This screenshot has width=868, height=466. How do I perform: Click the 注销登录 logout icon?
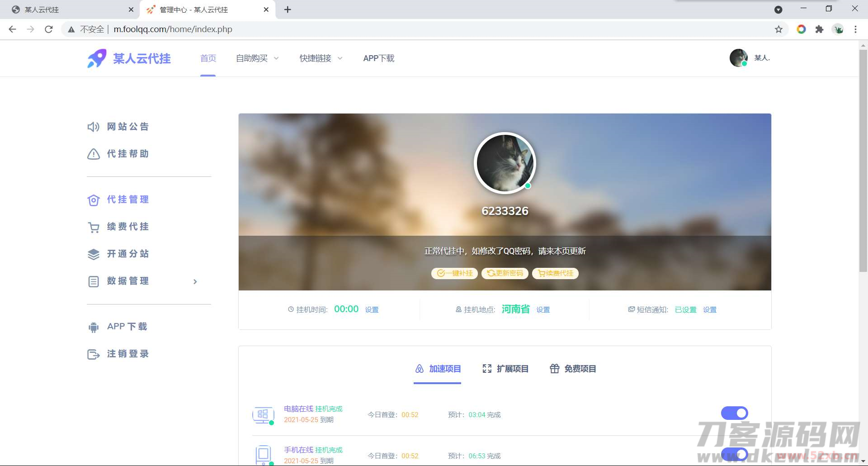(x=93, y=354)
